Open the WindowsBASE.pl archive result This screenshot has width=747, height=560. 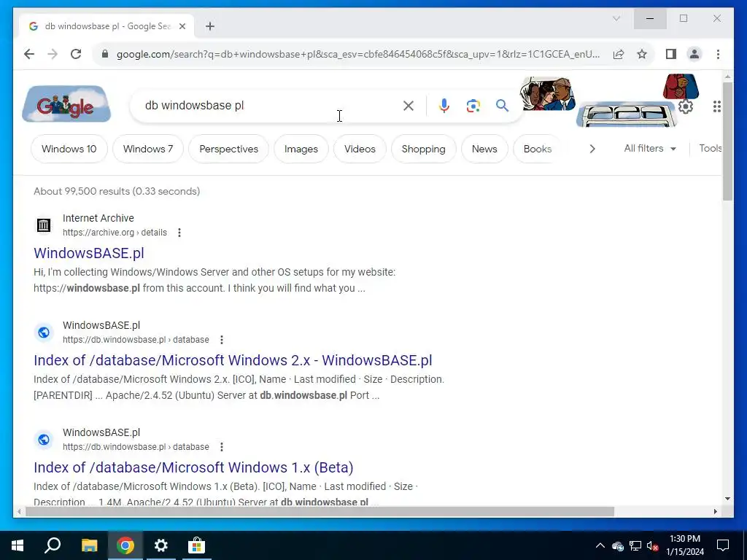tap(88, 253)
